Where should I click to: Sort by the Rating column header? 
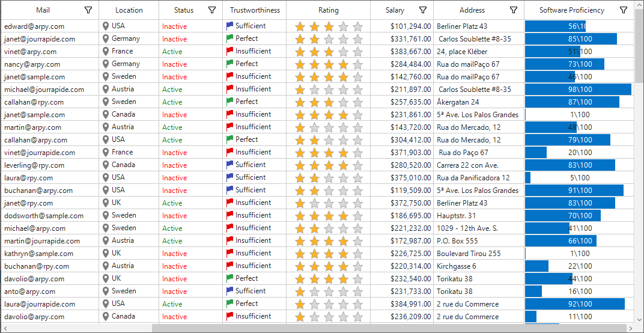click(x=328, y=10)
